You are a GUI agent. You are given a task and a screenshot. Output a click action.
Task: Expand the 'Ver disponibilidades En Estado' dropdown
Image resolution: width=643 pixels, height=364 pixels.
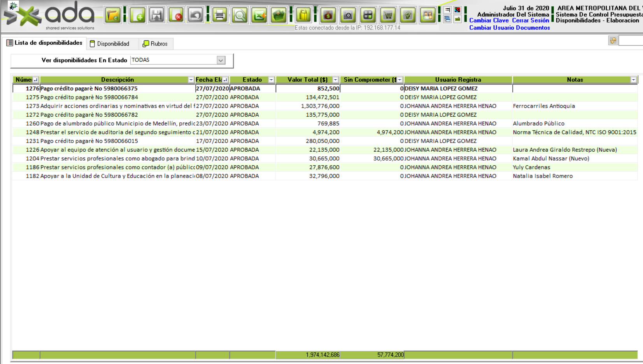[x=221, y=60]
